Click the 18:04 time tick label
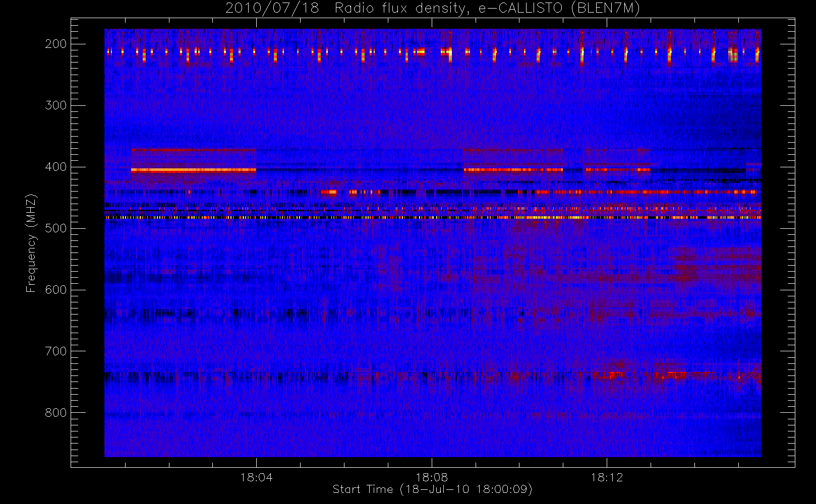The image size is (816, 504). 256,477
